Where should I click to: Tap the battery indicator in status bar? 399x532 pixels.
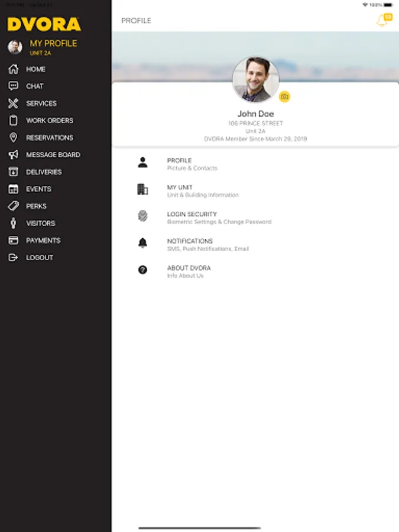pyautogui.click(x=388, y=5)
